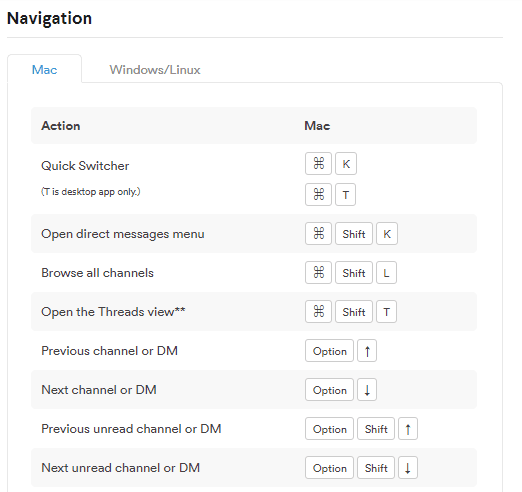The image size is (522, 492).
Task: Click the command icon in Open the Threads view row
Action: [x=318, y=312]
